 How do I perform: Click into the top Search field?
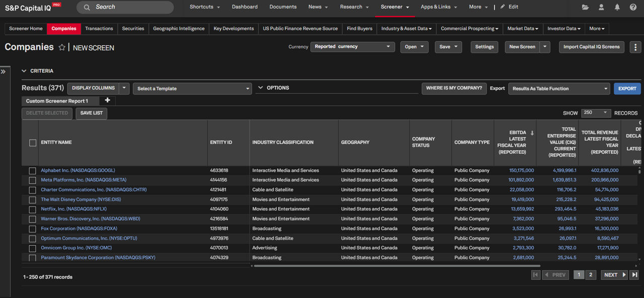[125, 7]
